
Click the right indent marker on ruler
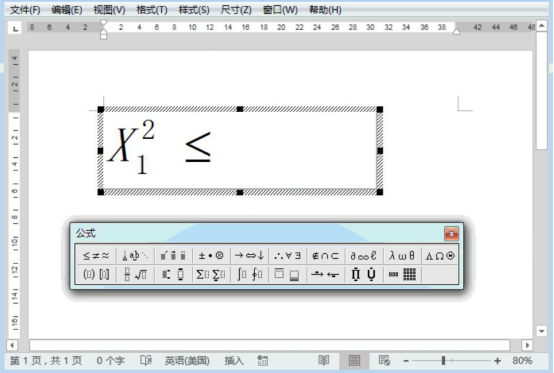[x=456, y=31]
